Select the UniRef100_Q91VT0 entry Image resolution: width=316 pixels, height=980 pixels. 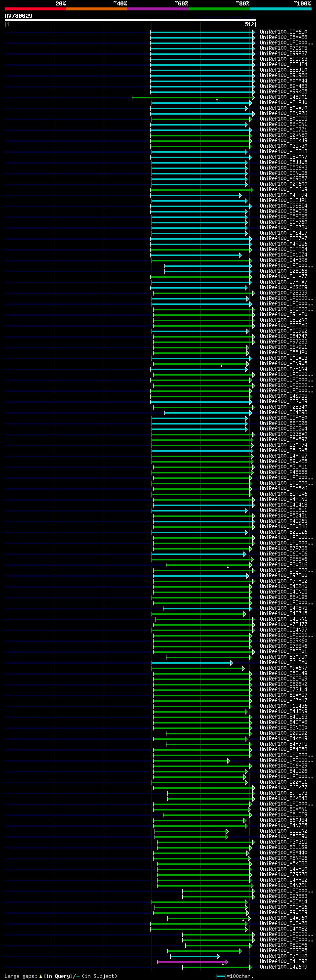point(283,315)
